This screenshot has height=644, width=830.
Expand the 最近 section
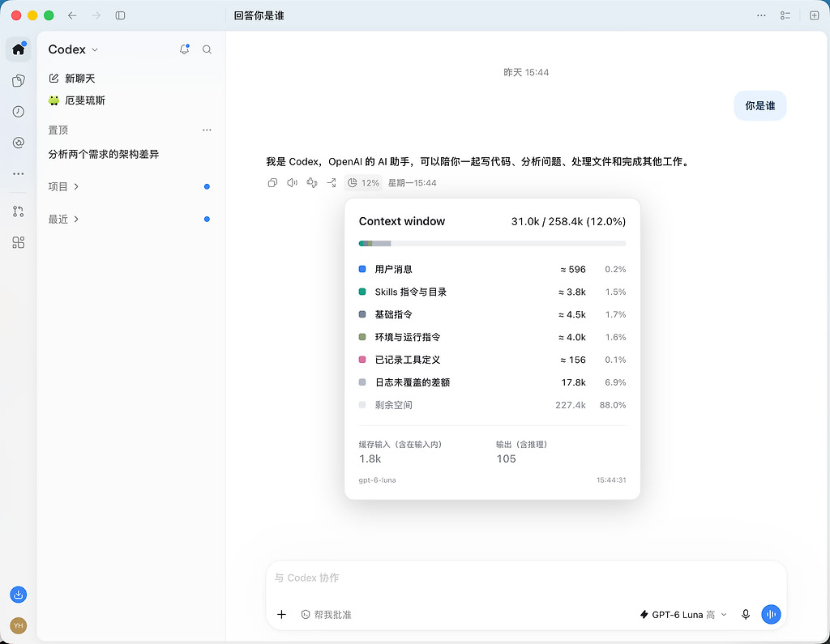click(63, 219)
